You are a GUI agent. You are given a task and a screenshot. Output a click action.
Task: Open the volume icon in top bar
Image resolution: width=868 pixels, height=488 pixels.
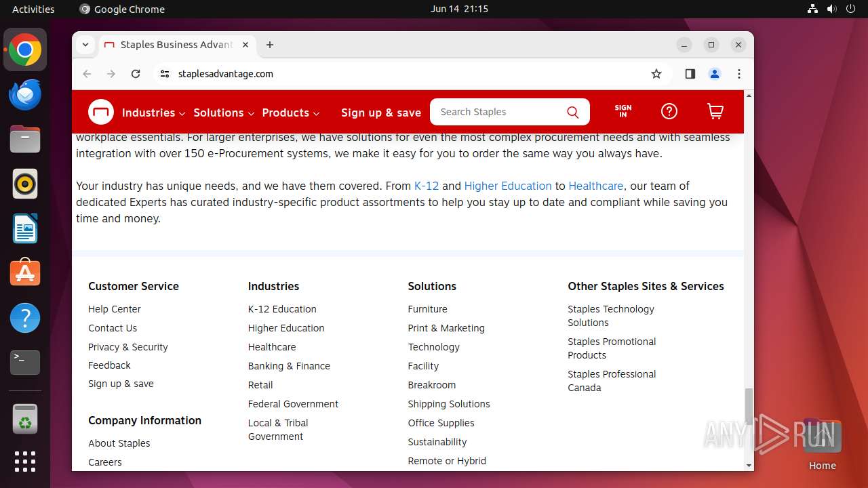831,9
